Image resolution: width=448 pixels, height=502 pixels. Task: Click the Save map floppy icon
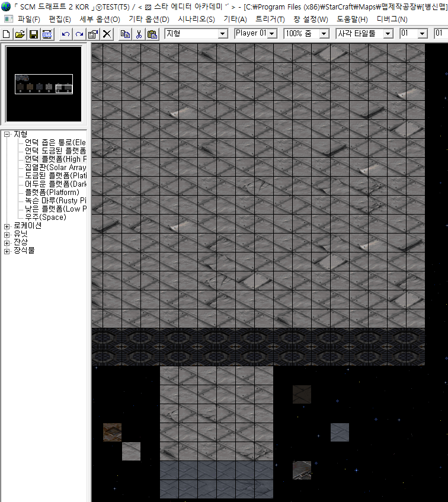(x=34, y=34)
